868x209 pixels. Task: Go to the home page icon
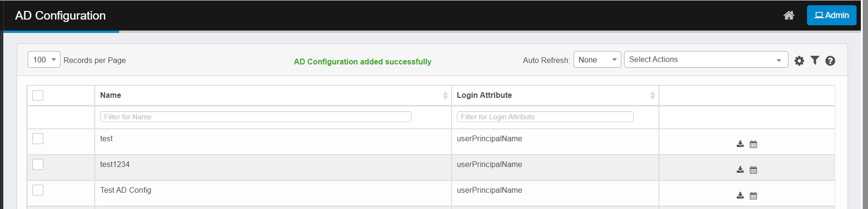[x=789, y=15]
